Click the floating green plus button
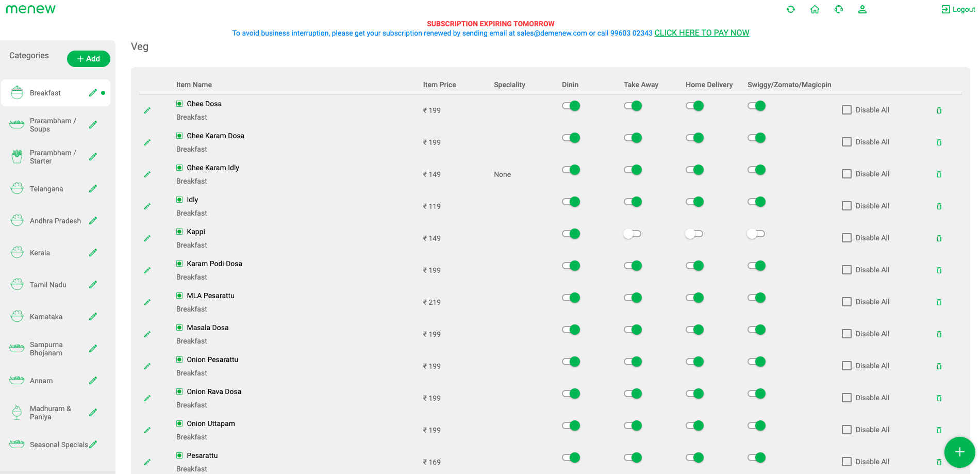The image size is (980, 474). coord(959,452)
